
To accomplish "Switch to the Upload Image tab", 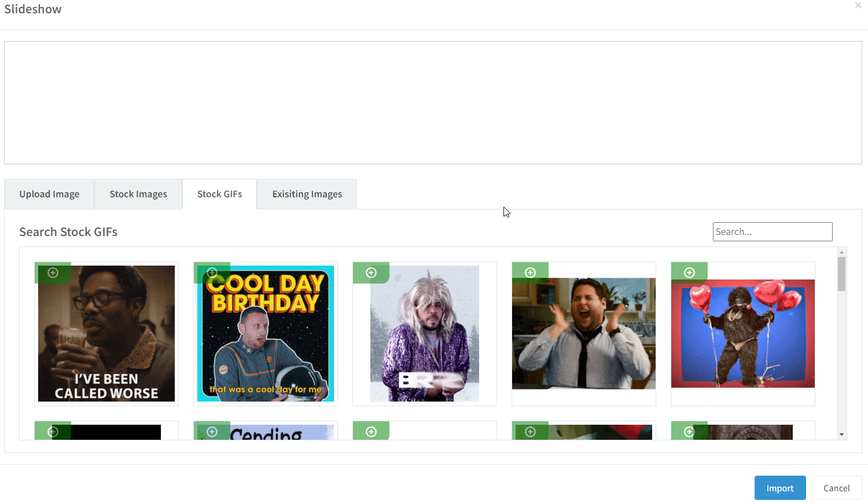I will coord(49,194).
